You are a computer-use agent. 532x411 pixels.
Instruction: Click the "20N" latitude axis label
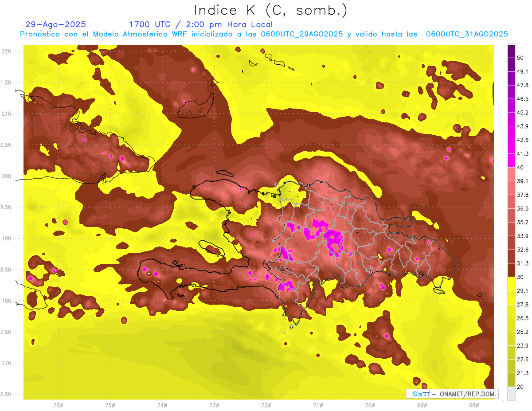tap(7, 176)
